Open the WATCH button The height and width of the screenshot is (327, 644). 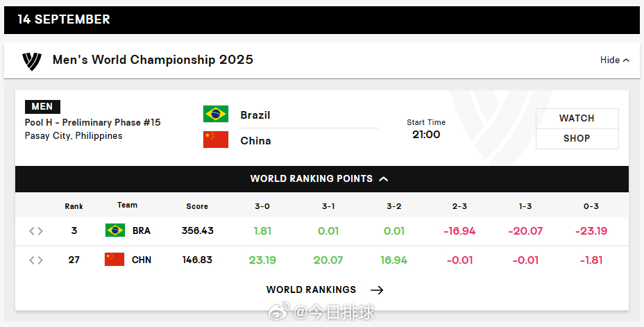click(x=577, y=118)
